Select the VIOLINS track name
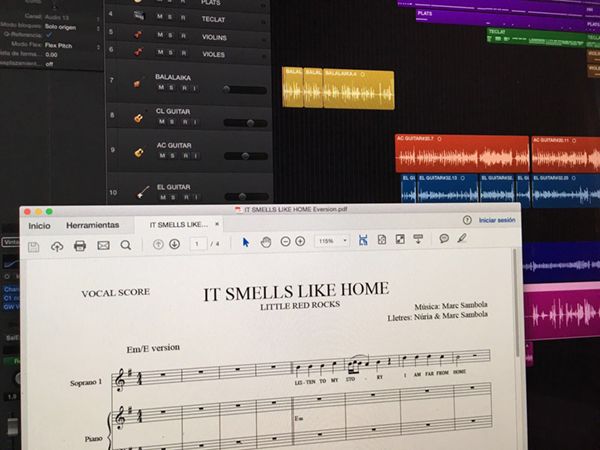The width and height of the screenshot is (600, 450). tap(214, 37)
